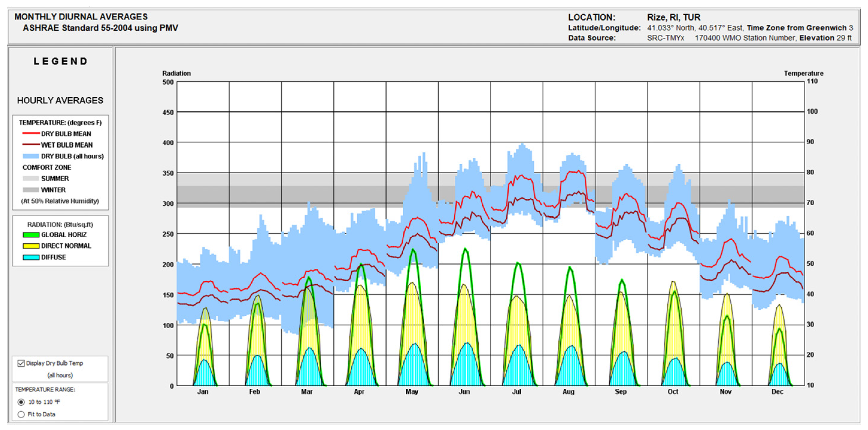The width and height of the screenshot is (868, 430).
Task: Click the cyan Diffuse legend swatch
Action: coord(31,257)
